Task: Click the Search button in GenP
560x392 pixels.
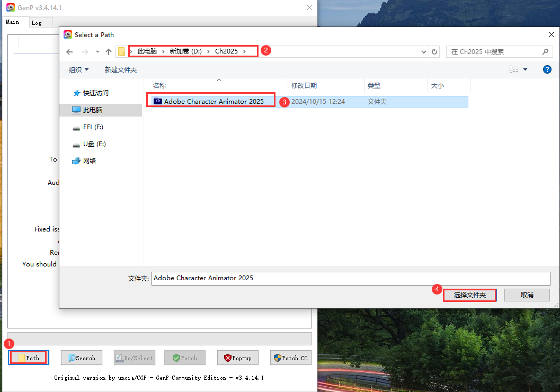Action: click(82, 358)
